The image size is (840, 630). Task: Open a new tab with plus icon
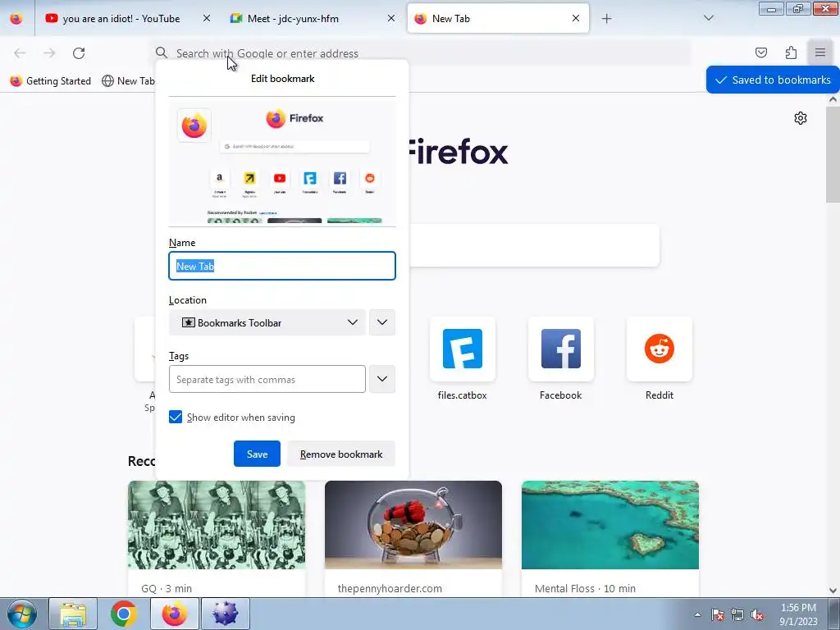pyautogui.click(x=606, y=19)
